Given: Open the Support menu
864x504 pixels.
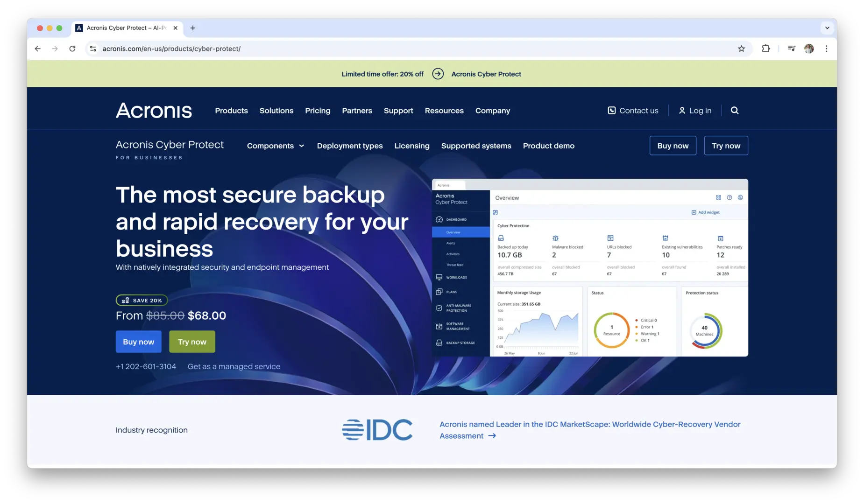Looking at the screenshot, I should coord(398,111).
